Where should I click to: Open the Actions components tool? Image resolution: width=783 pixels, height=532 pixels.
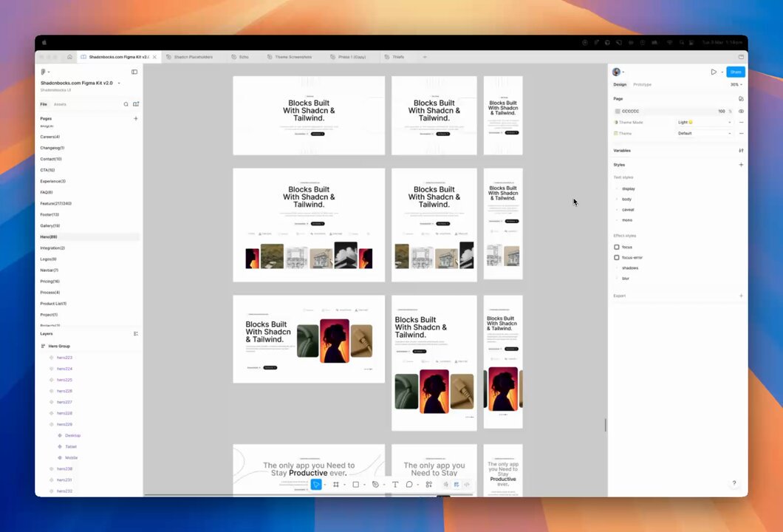click(x=429, y=485)
